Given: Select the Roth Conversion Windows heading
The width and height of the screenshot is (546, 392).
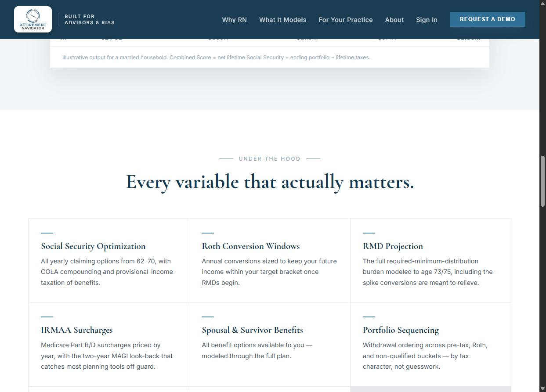Looking at the screenshot, I should pos(250,246).
